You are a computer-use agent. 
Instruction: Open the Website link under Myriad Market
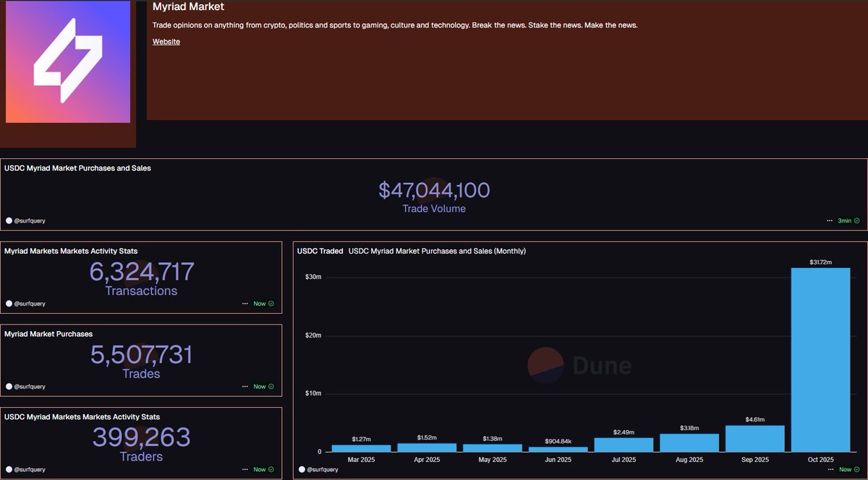166,42
